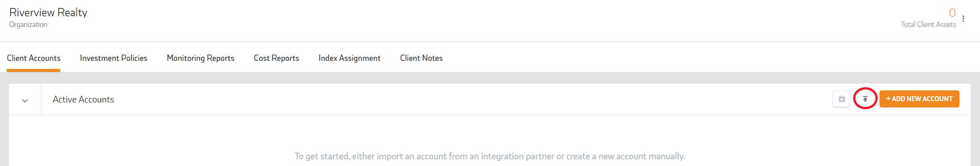
Task: Click the archive accounts box icon
Action: pyautogui.click(x=842, y=99)
